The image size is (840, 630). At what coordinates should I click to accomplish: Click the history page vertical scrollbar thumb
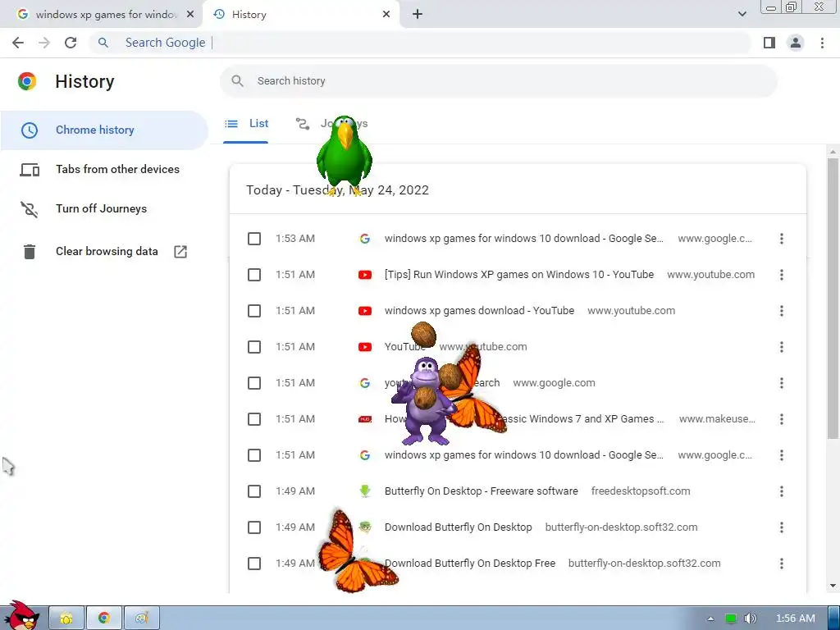coord(833,297)
